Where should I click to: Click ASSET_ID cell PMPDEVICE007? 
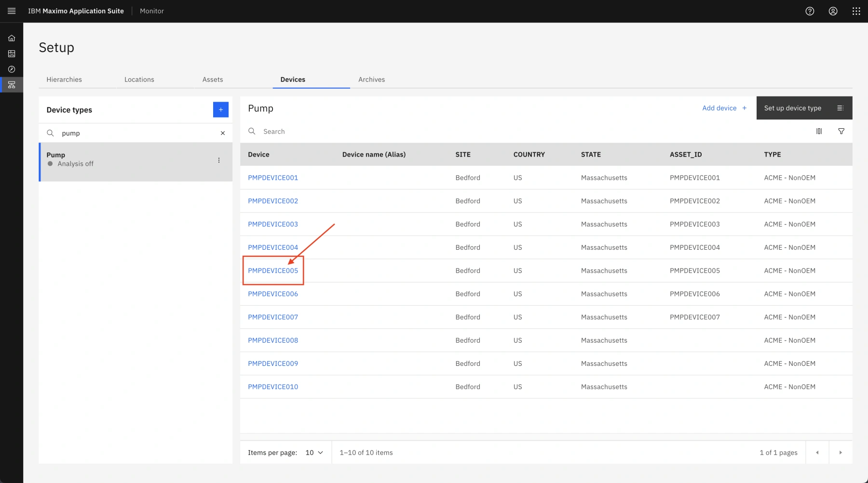pyautogui.click(x=694, y=317)
